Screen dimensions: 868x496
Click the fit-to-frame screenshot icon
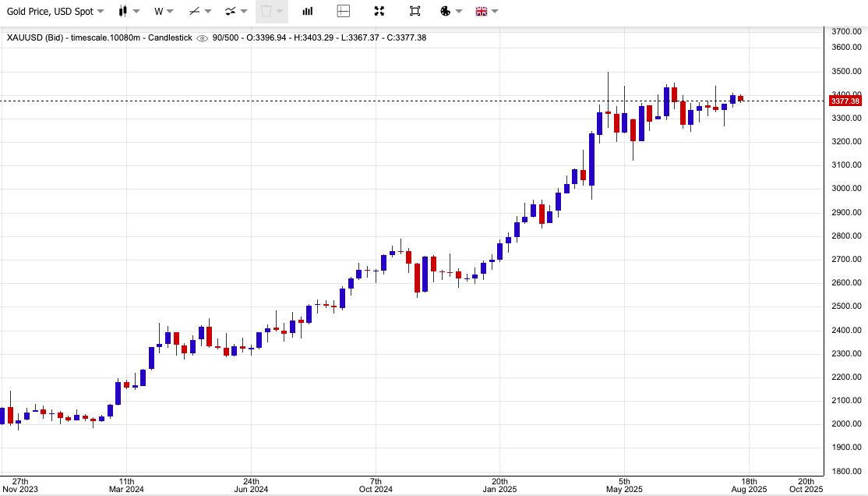click(x=415, y=11)
